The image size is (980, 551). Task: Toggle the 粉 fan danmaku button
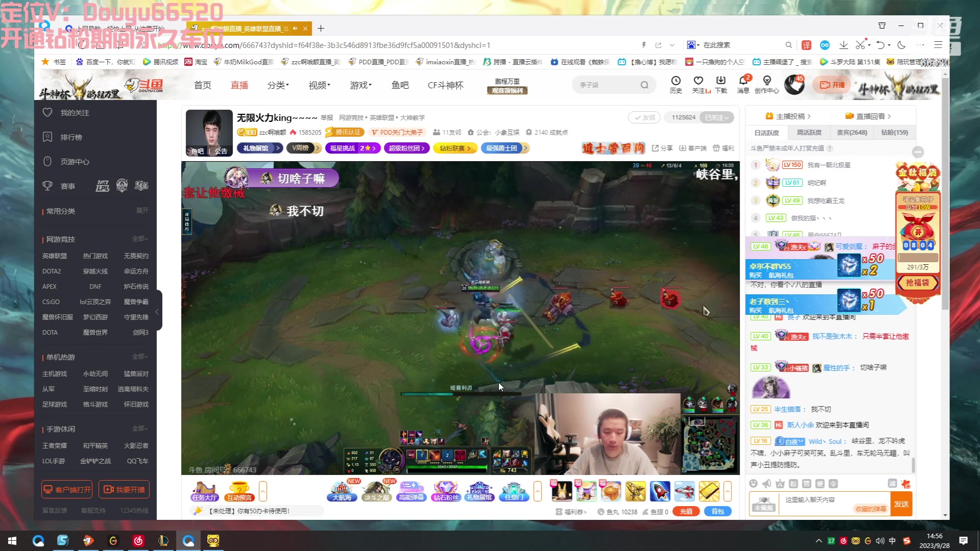pyautogui.click(x=793, y=484)
